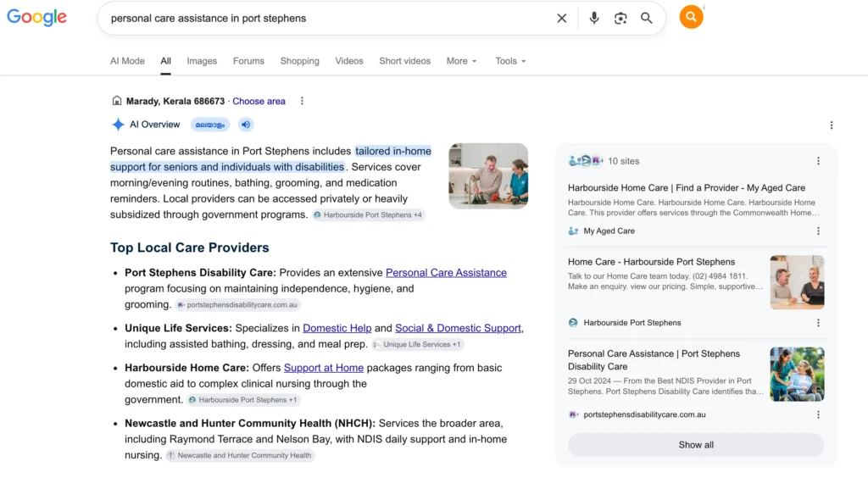Click the Harbourside Port Stephens +4 source chip

[x=368, y=214]
